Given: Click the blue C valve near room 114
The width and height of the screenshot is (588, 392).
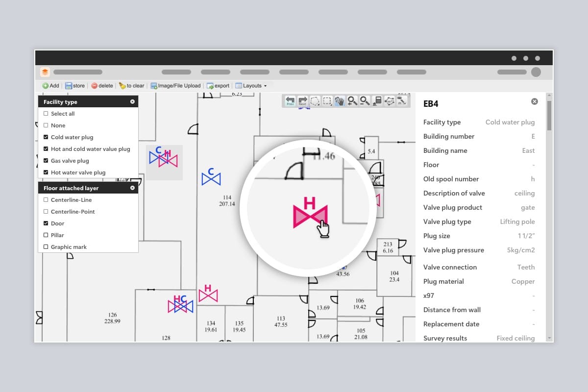Looking at the screenshot, I should 211,176.
